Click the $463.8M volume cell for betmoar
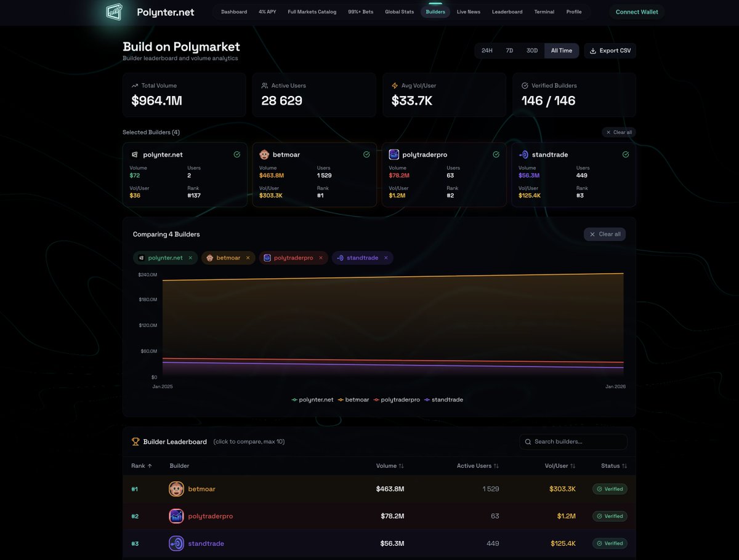 (x=390, y=489)
